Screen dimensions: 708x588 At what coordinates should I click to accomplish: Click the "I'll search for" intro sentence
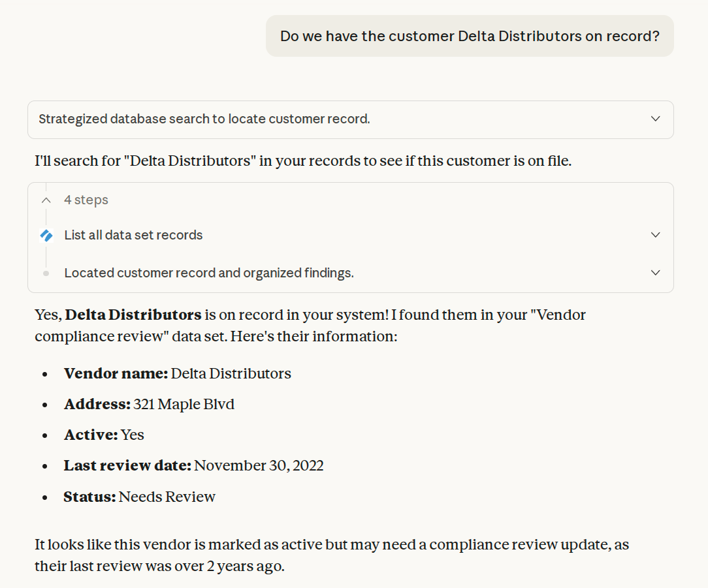pyautogui.click(x=302, y=161)
